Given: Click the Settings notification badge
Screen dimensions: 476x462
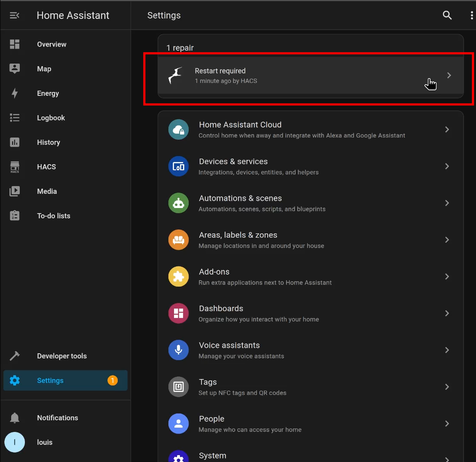Looking at the screenshot, I should pyautogui.click(x=112, y=380).
